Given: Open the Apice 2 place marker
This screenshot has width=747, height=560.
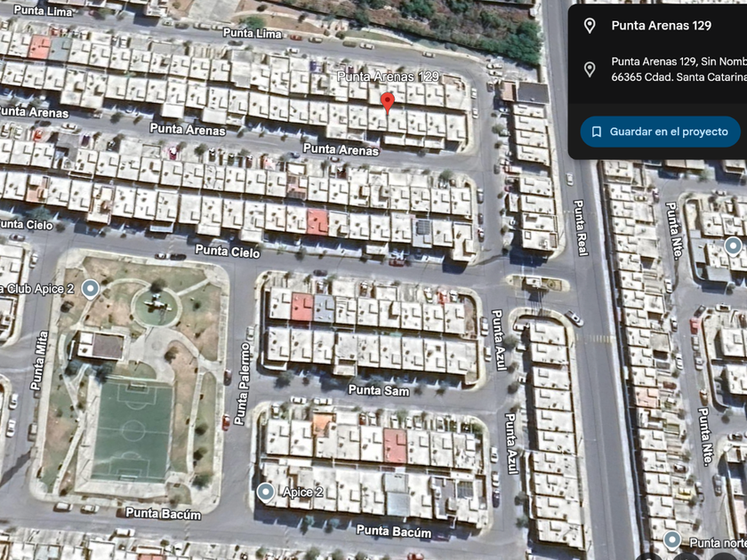Looking at the screenshot, I should (x=265, y=492).
